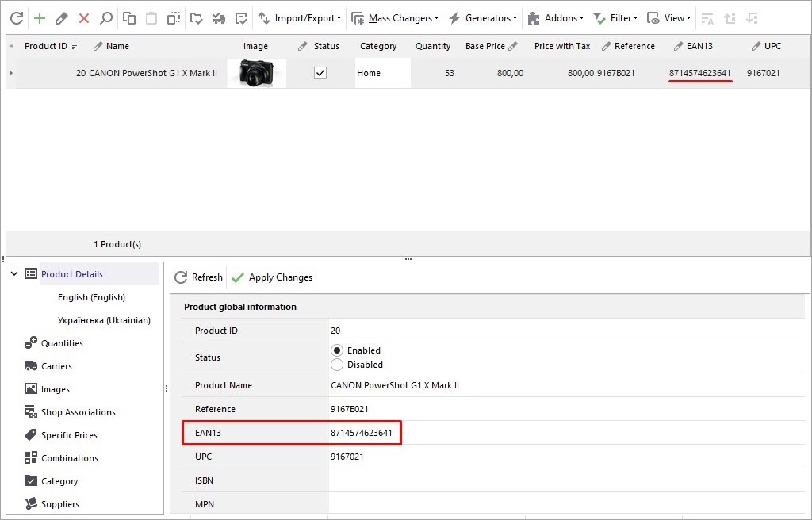Viewport: 812px width, 520px height.
Task: Sort by the Base Price column header
Action: [485, 46]
